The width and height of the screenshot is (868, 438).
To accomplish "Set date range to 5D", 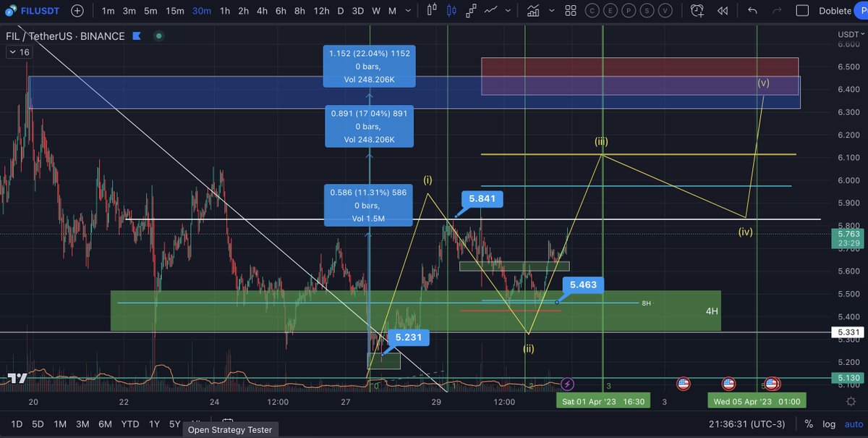I will coord(38,424).
